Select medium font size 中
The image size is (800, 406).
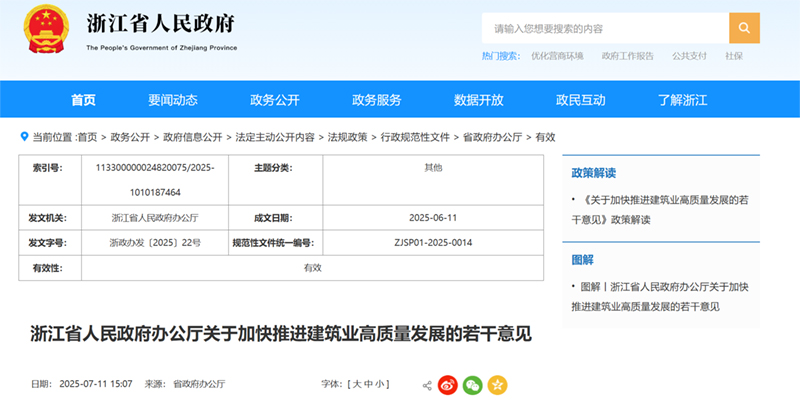369,384
